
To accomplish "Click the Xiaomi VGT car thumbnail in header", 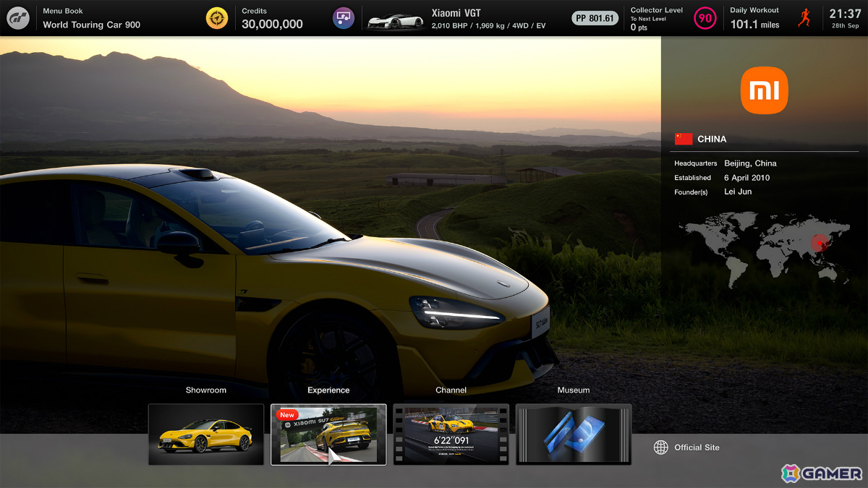I will pos(394,21).
